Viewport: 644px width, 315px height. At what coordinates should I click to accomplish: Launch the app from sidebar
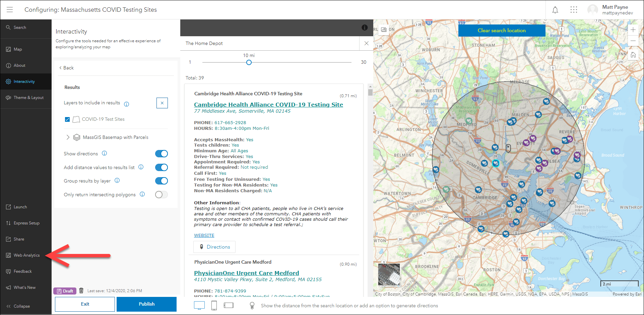pyautogui.click(x=26, y=207)
